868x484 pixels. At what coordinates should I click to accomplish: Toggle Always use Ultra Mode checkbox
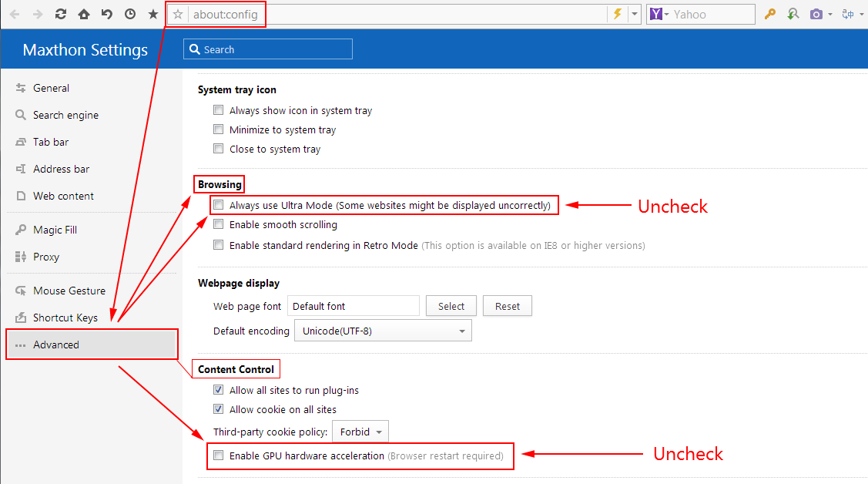(219, 205)
